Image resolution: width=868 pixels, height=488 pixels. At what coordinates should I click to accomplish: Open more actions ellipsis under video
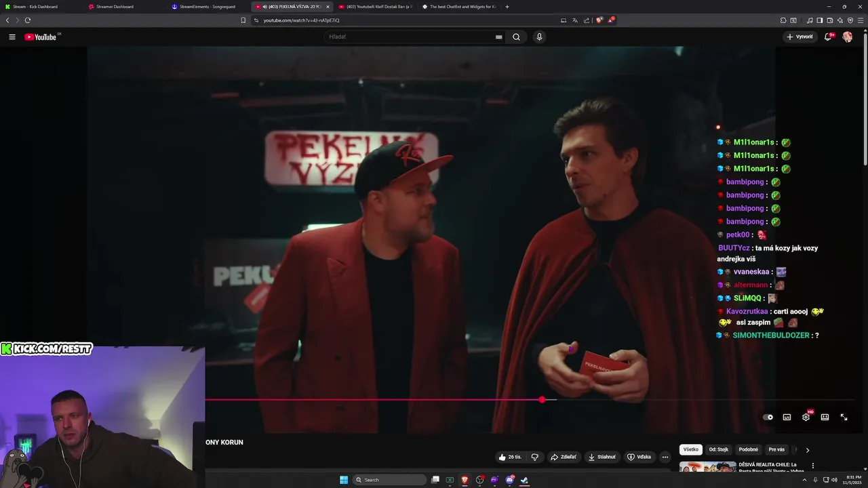point(665,457)
